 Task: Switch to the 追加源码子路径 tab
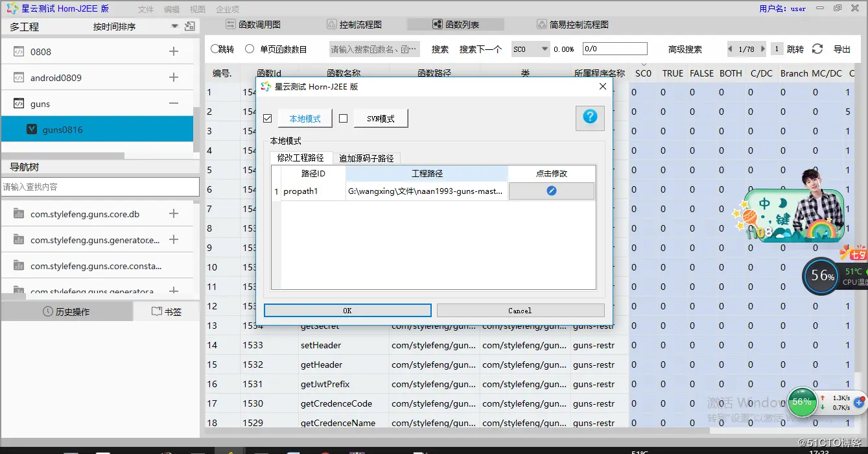pyautogui.click(x=368, y=158)
